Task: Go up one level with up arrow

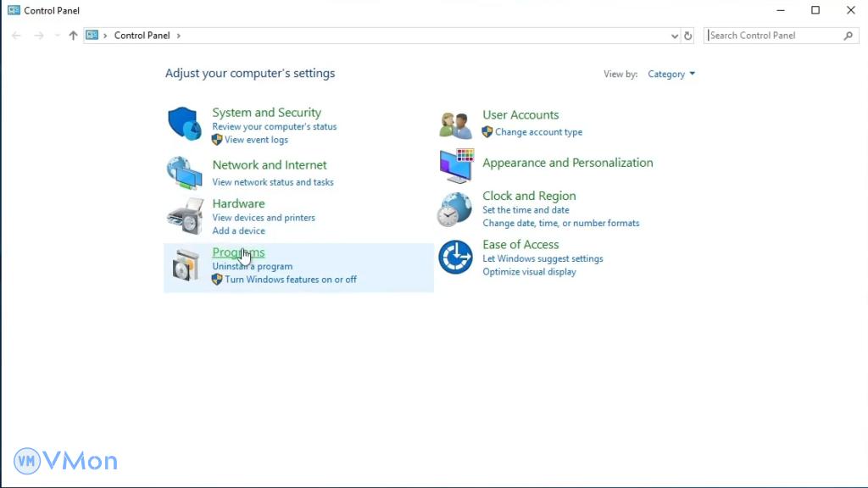Action: (73, 36)
